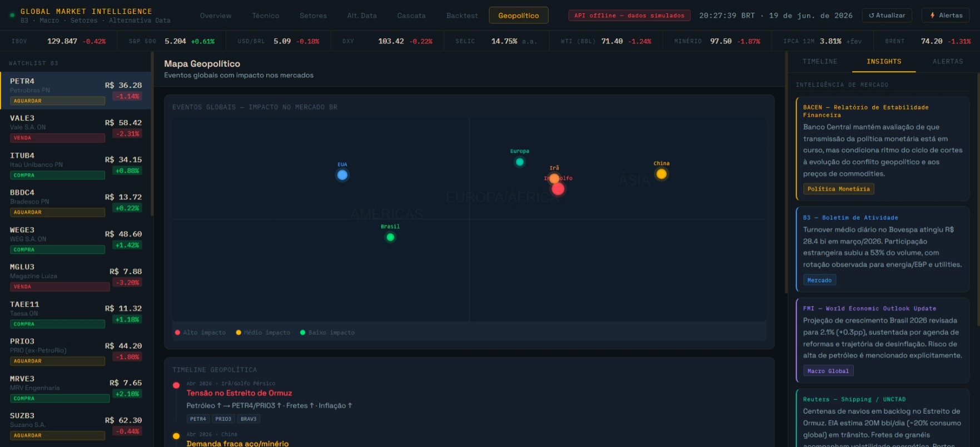Click the VENDA badge under VALE3
Viewport: 980px width, 447px height.
(57, 138)
